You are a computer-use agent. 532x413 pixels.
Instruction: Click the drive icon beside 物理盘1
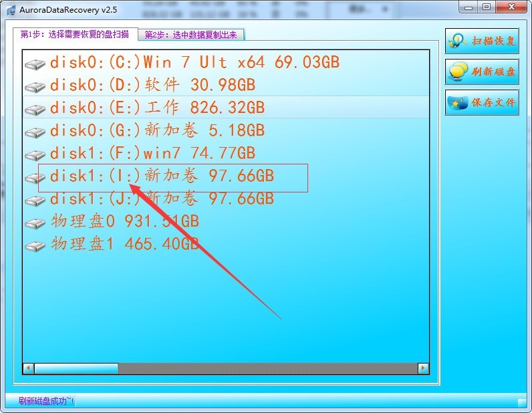pyautogui.click(x=35, y=246)
